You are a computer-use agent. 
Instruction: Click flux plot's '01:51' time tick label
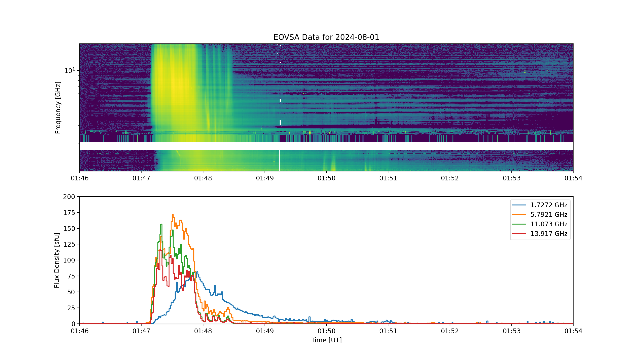pos(388,331)
